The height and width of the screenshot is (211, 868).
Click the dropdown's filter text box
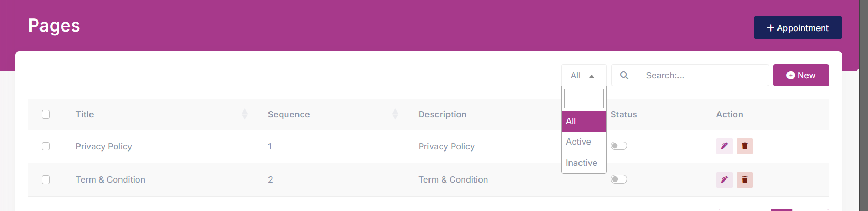pos(584,98)
